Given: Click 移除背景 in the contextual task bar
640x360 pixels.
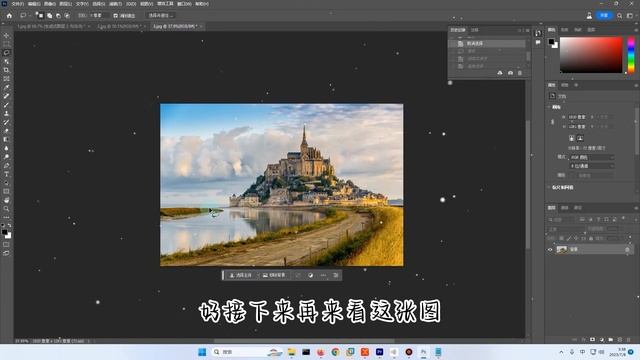Looking at the screenshot, I should click(274, 276).
